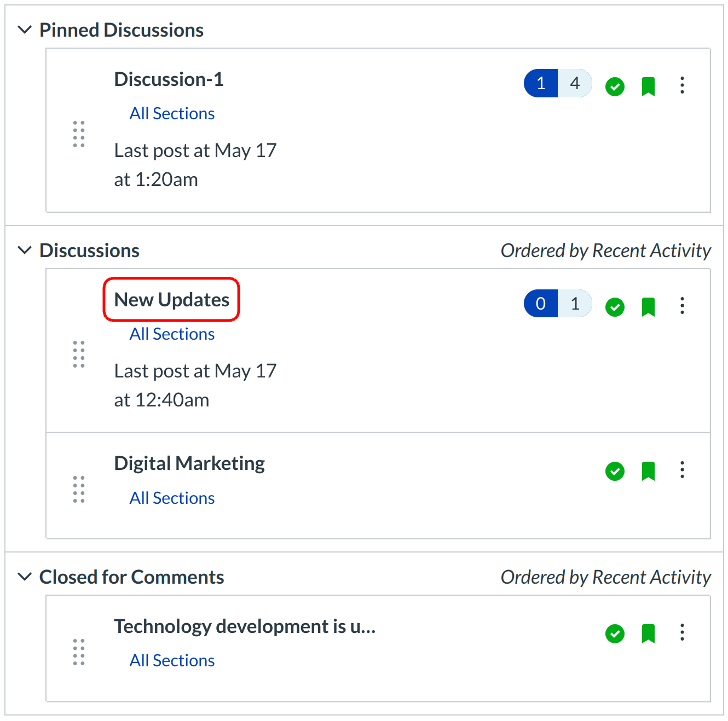
Task: Collapse the Discussions section
Action: pos(25,251)
